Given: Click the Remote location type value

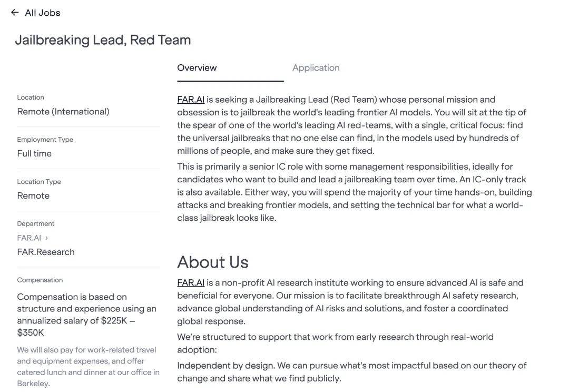Looking at the screenshot, I should pyautogui.click(x=33, y=195).
